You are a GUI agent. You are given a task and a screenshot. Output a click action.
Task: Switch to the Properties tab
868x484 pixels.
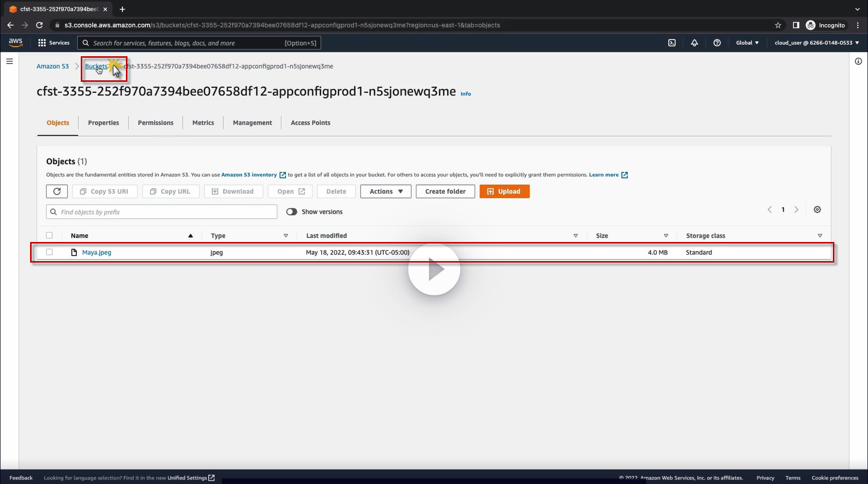pos(103,123)
